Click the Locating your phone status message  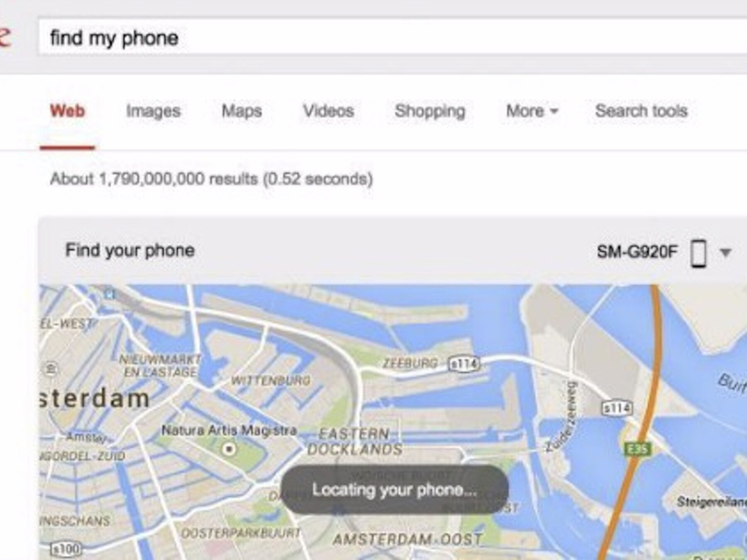[x=394, y=490]
